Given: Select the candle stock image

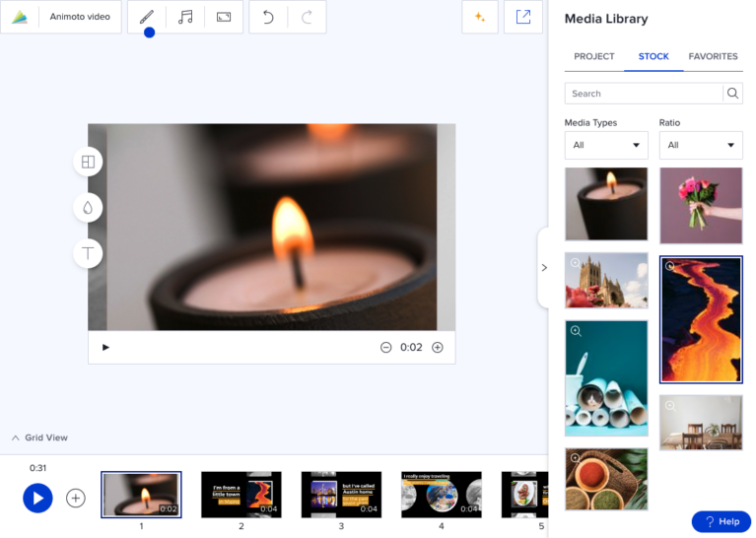Looking at the screenshot, I should point(606,204).
